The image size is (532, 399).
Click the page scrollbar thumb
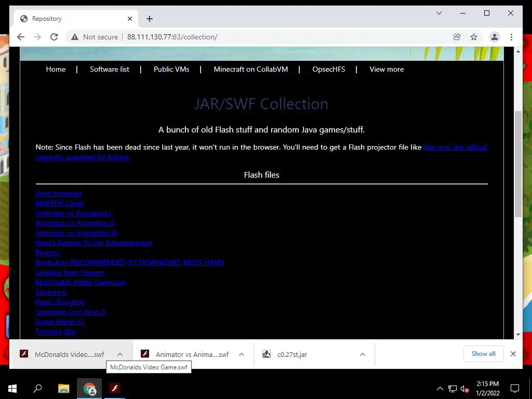pos(518,164)
